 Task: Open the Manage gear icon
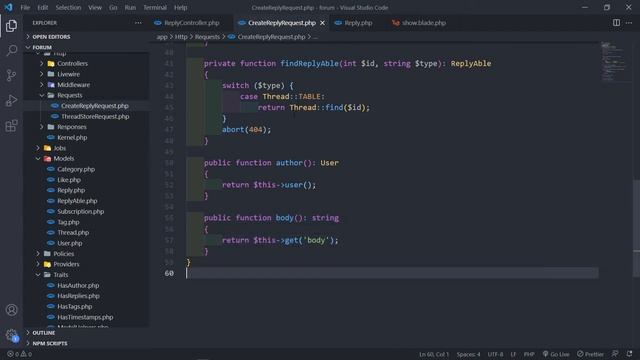click(x=11, y=335)
